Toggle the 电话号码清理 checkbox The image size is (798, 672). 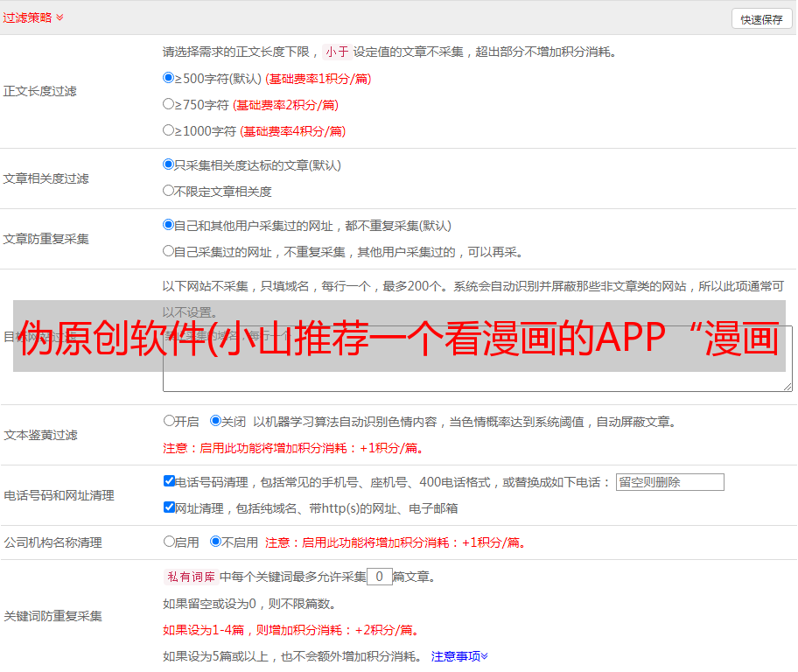pyautogui.click(x=169, y=481)
